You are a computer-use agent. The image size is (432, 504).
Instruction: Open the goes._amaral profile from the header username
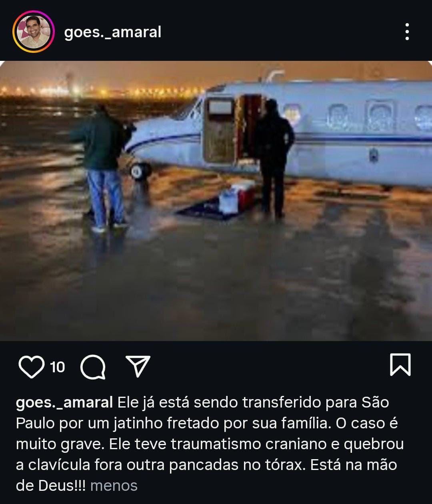tap(113, 32)
